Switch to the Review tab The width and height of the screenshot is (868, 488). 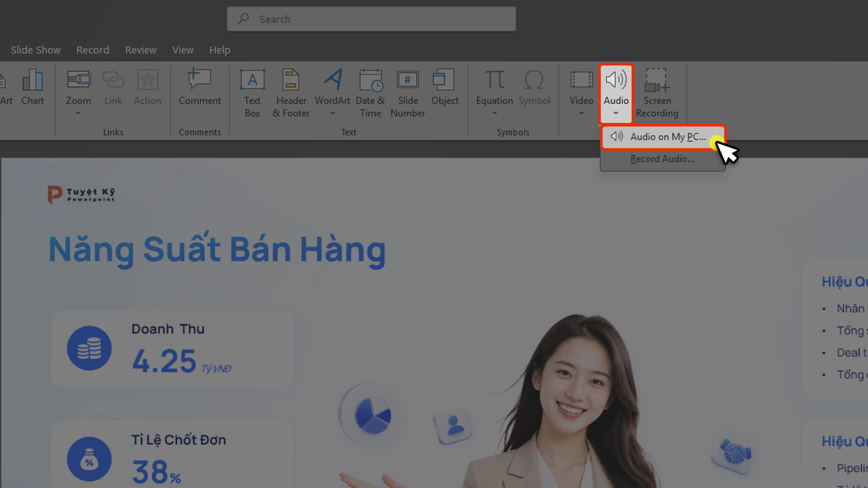pyautogui.click(x=141, y=50)
